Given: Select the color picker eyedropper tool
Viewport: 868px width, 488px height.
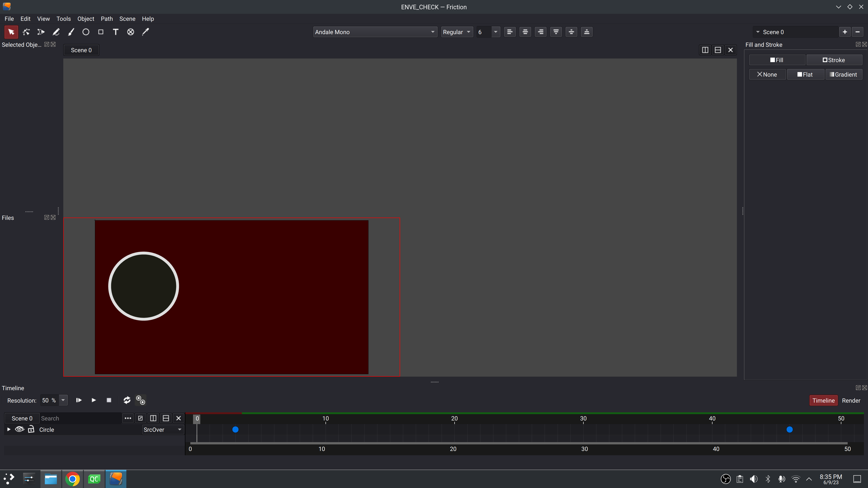Looking at the screenshot, I should coord(145,32).
